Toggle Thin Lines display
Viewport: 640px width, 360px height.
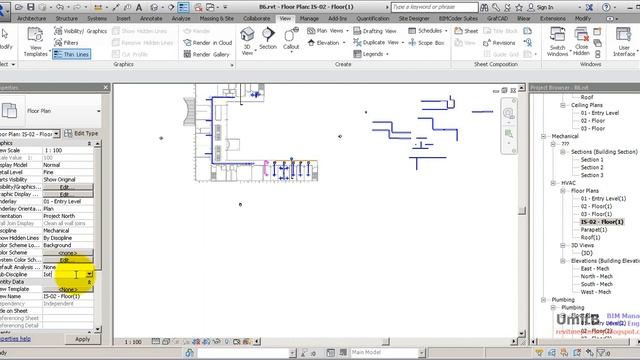tap(71, 54)
